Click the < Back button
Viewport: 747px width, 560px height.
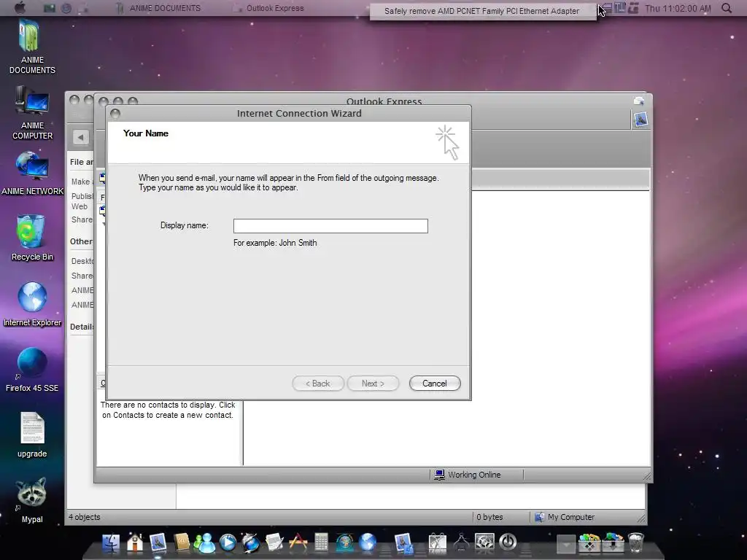[318, 384]
